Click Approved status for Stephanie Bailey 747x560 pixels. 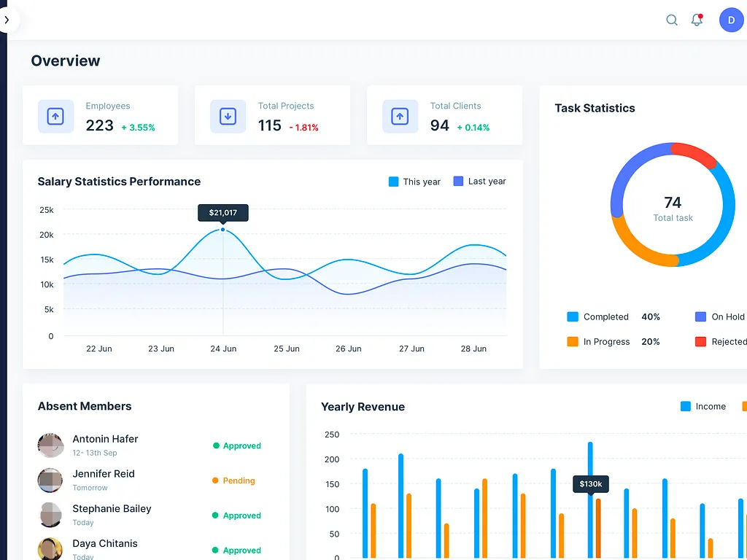click(237, 516)
